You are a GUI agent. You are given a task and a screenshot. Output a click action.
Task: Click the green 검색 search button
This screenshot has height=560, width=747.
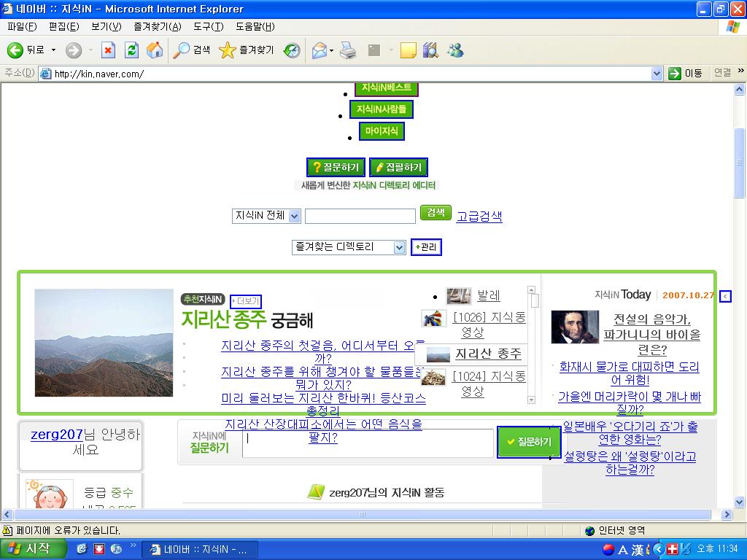coord(436,213)
